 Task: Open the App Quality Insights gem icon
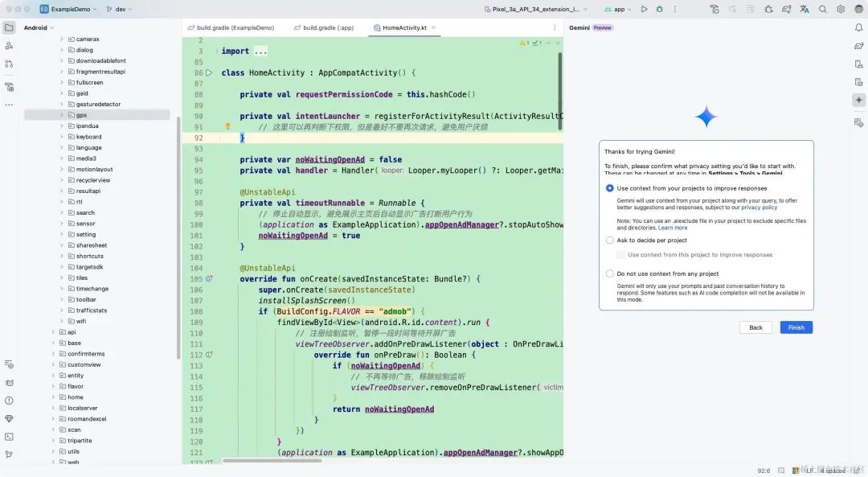(x=9, y=419)
